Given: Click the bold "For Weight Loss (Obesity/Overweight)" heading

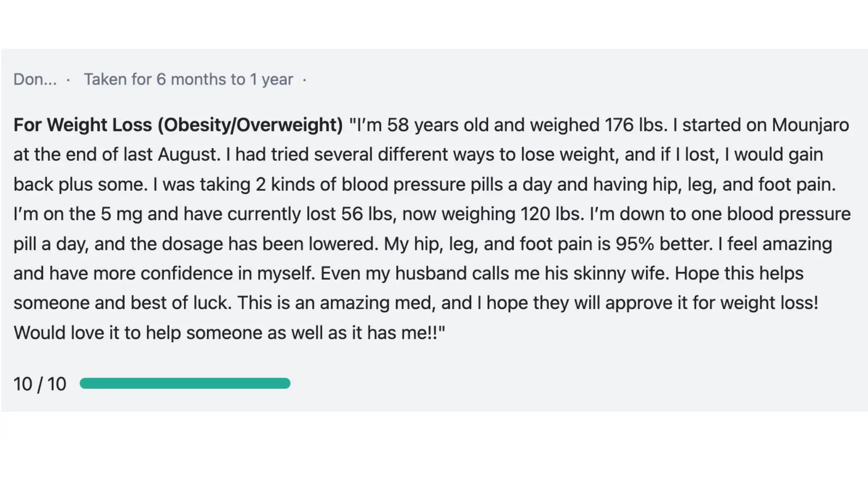Looking at the screenshot, I should pos(178,125).
